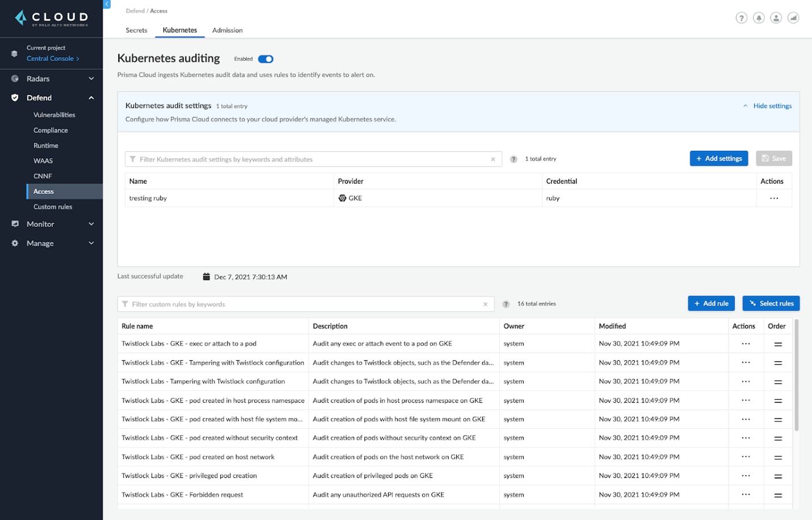Image resolution: width=812 pixels, height=520 pixels.
Task: Open WAAS in the sidebar
Action: point(43,161)
